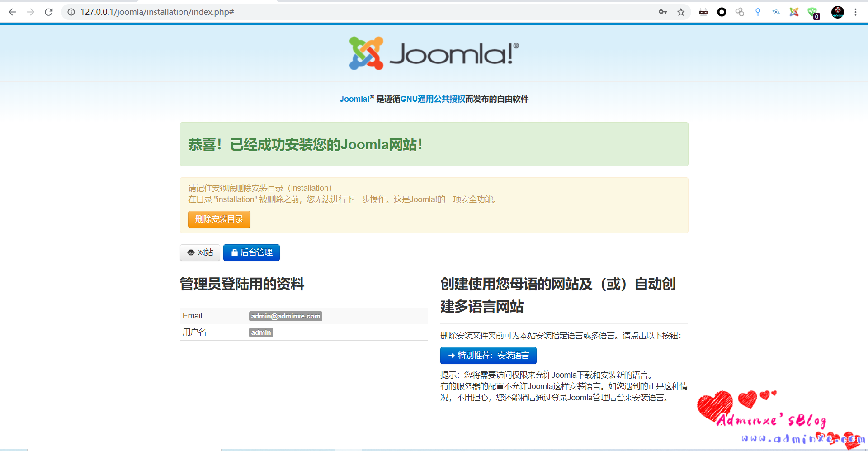Screen dimensions: 868x451
Task: Open the green shield extension with 0 badge
Action: pyautogui.click(x=813, y=13)
